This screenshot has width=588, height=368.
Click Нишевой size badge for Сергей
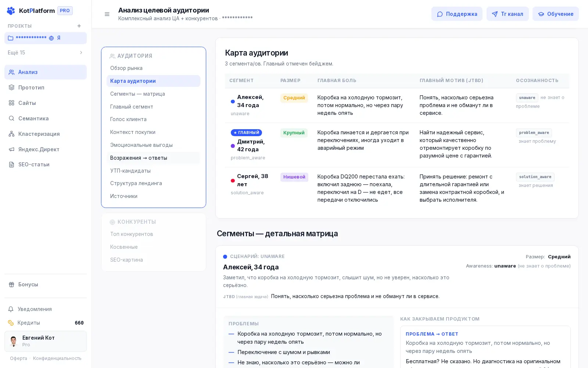(294, 177)
